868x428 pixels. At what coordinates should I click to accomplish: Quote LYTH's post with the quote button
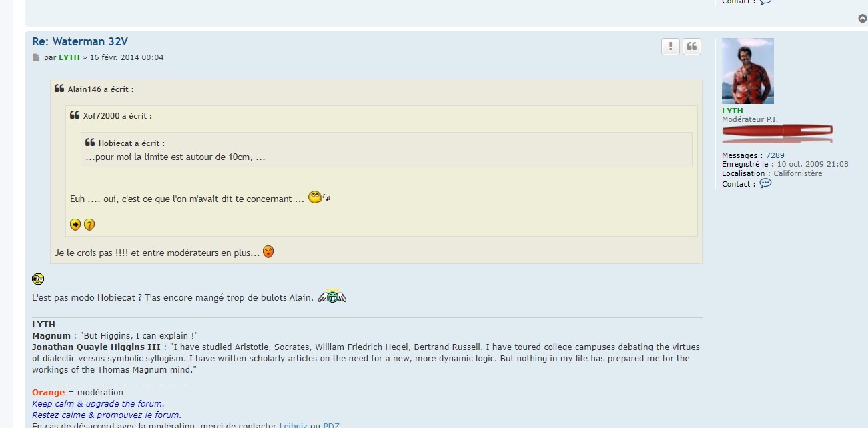click(692, 46)
